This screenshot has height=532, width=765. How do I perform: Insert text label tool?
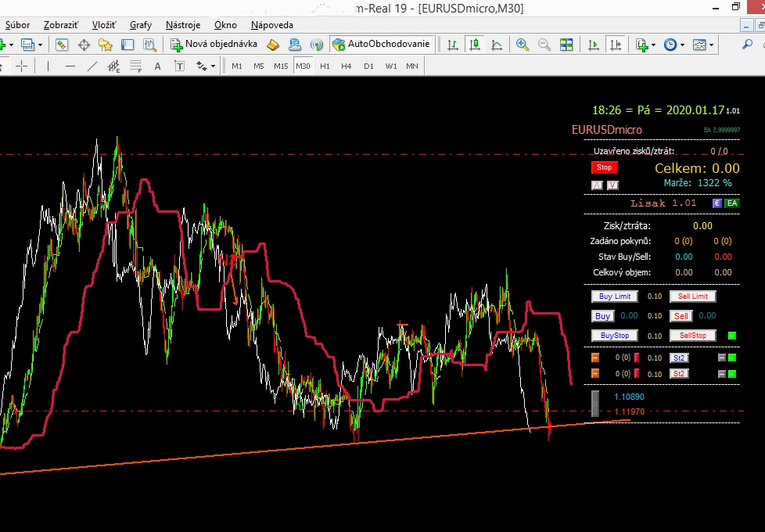[x=180, y=66]
